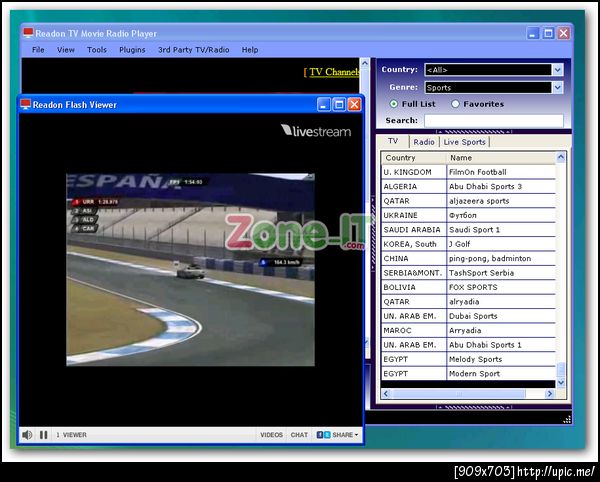Open the CHAT panel in the player

tap(299, 435)
